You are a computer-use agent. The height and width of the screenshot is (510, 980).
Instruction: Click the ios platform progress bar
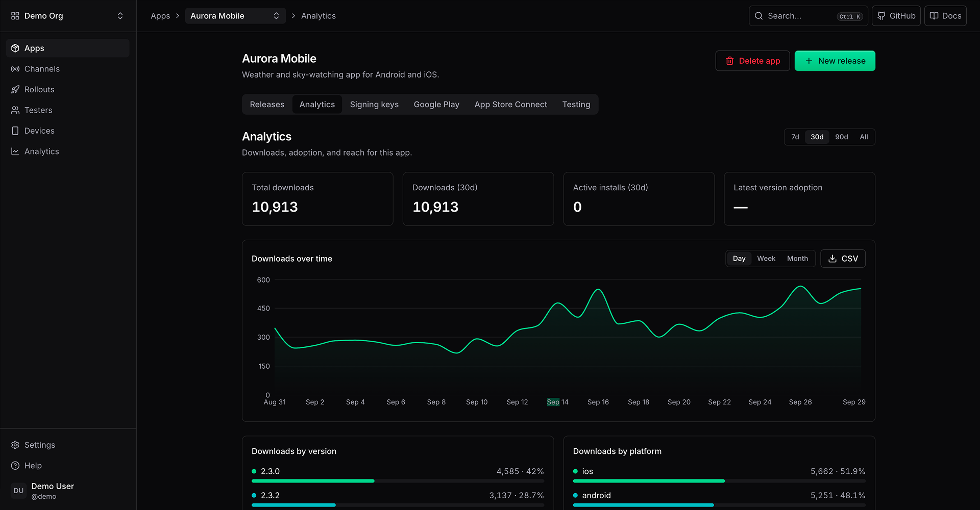[719, 481]
